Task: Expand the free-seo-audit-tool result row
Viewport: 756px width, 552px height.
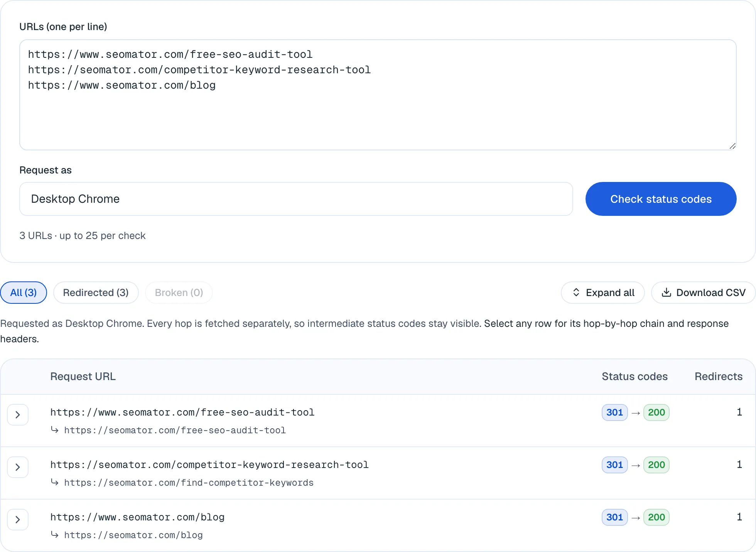Action: tap(18, 415)
